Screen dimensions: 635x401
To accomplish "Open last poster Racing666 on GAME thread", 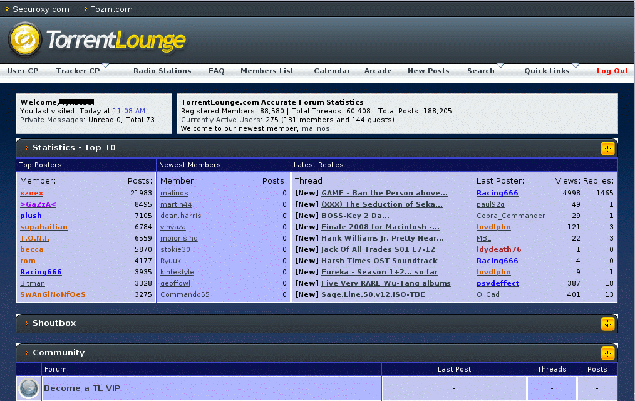I will click(497, 193).
